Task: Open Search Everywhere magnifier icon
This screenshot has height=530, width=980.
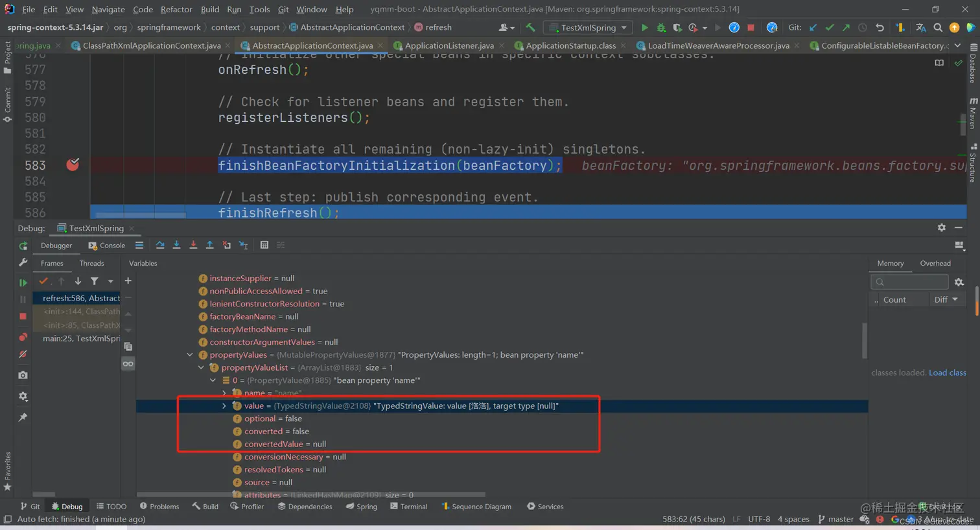Action: [938, 27]
